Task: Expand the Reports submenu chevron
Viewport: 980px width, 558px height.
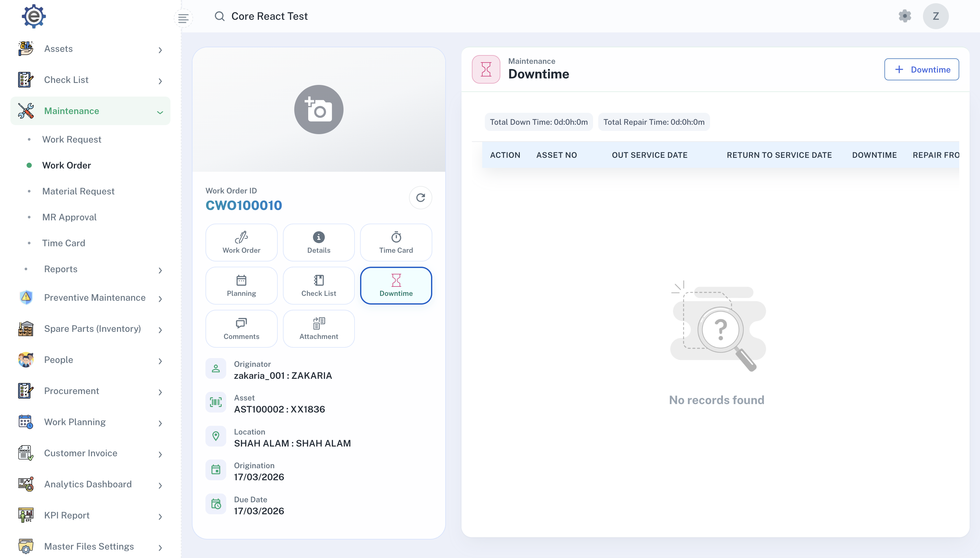Action: click(x=160, y=270)
